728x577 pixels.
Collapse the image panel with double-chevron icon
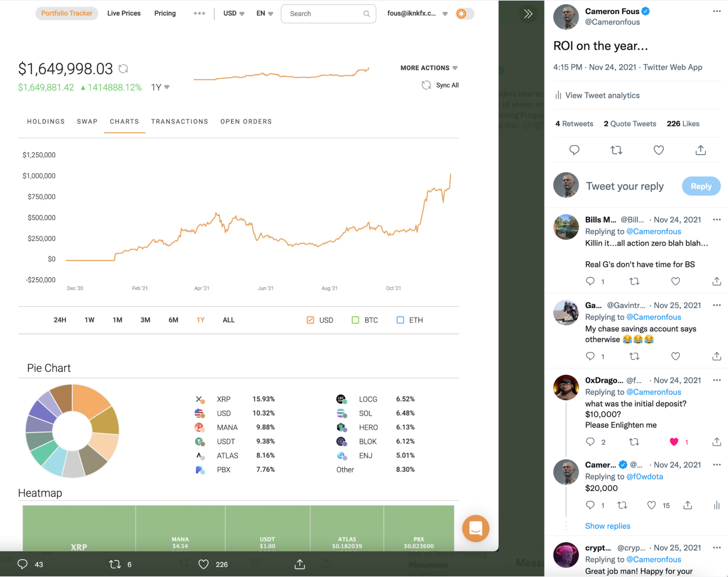tap(528, 14)
